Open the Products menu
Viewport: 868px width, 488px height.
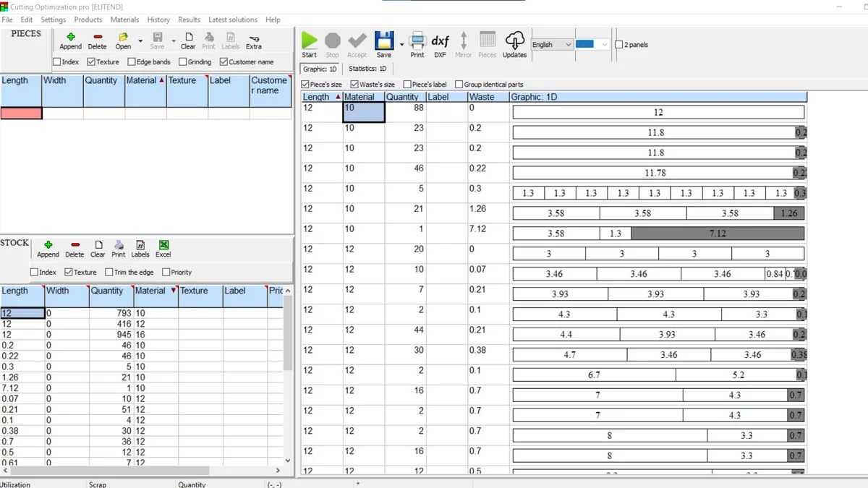coord(88,20)
